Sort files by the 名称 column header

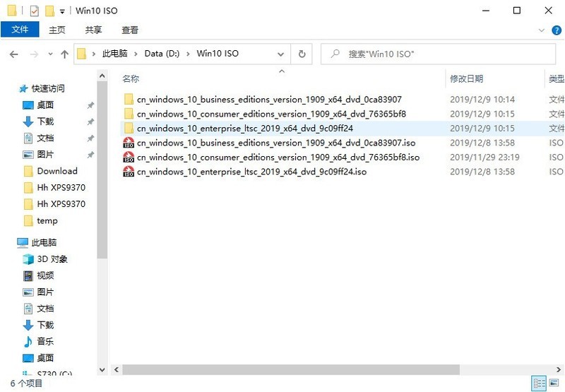pos(131,78)
